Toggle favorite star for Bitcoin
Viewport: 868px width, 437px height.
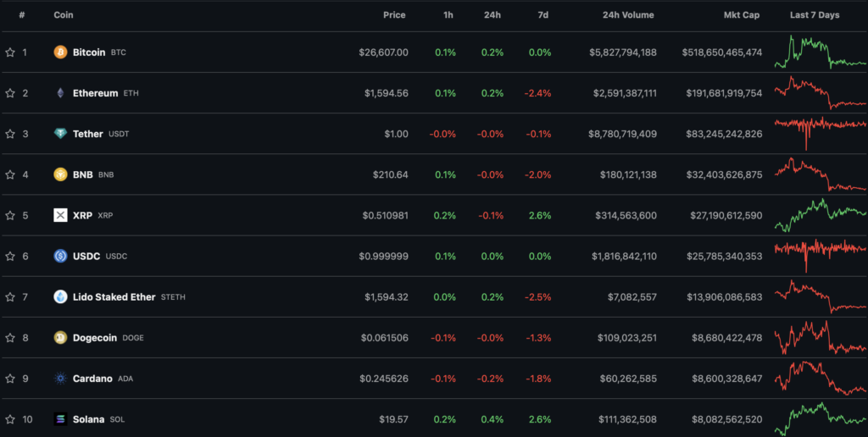click(10, 53)
